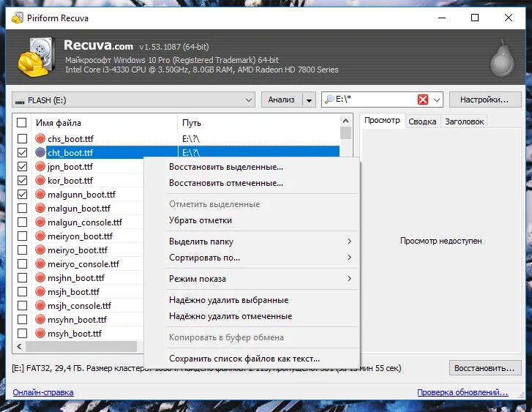This screenshot has width=532, height=412.
Task: Click the red status dot of malgun_console.ttf
Action: tap(40, 222)
